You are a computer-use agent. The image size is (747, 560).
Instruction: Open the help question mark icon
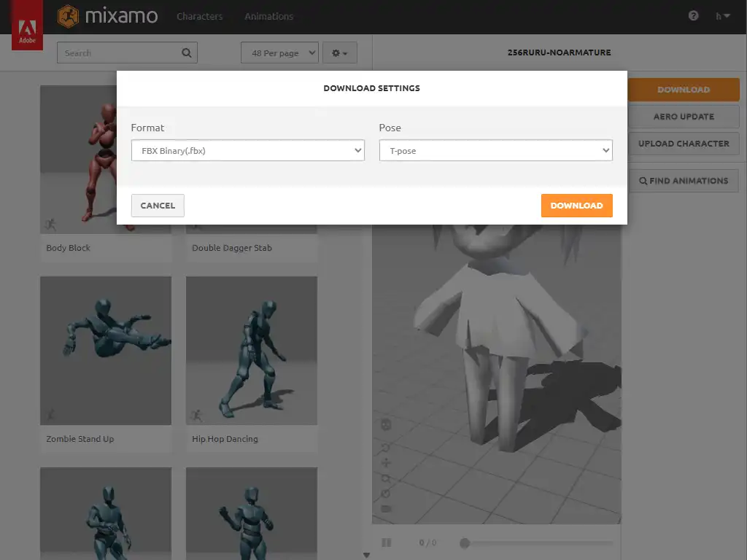click(693, 16)
